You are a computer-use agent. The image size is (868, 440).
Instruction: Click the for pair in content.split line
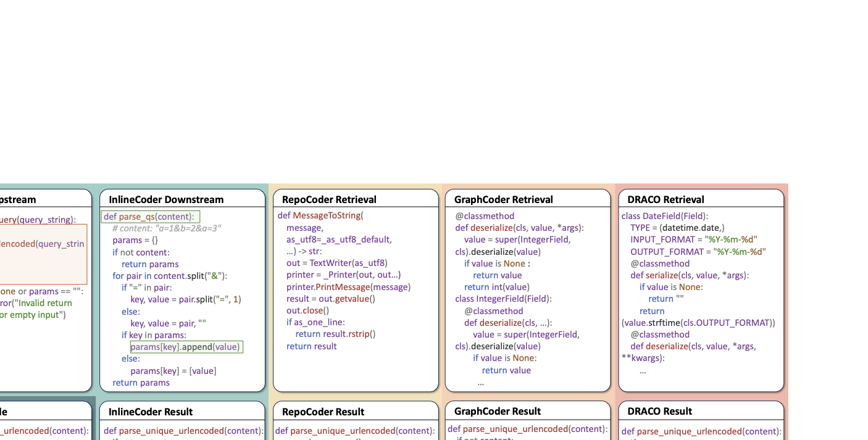(170, 276)
